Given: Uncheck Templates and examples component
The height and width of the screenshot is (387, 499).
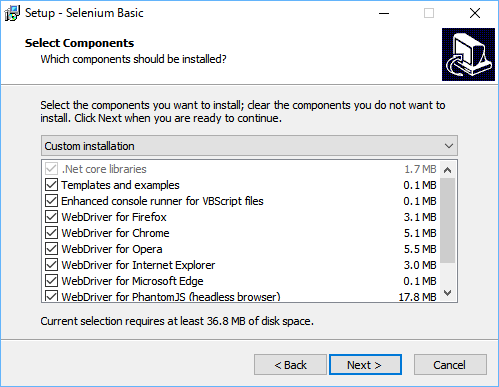Looking at the screenshot, I should (51, 185).
